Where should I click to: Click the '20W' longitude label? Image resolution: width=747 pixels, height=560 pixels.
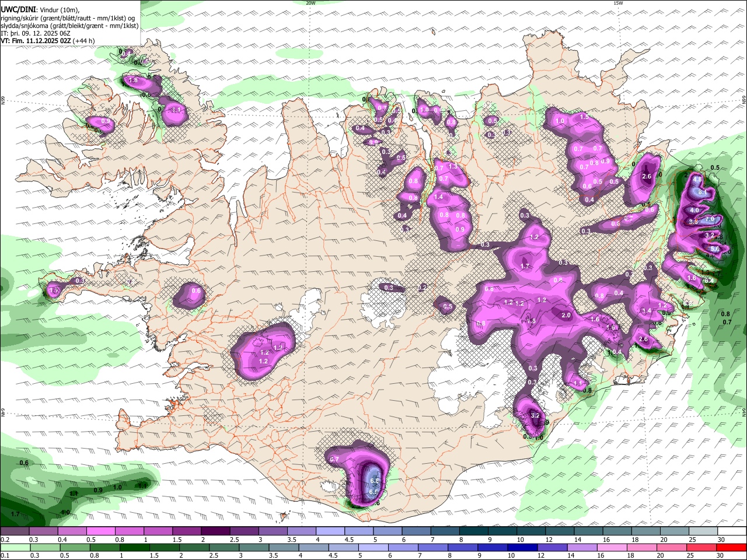pos(310,3)
